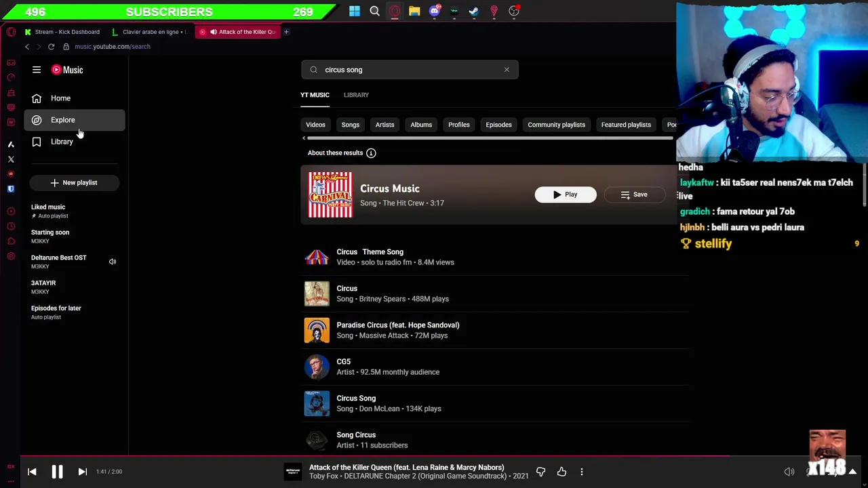
Task: Open Discord from the taskbar
Action: click(x=435, y=11)
